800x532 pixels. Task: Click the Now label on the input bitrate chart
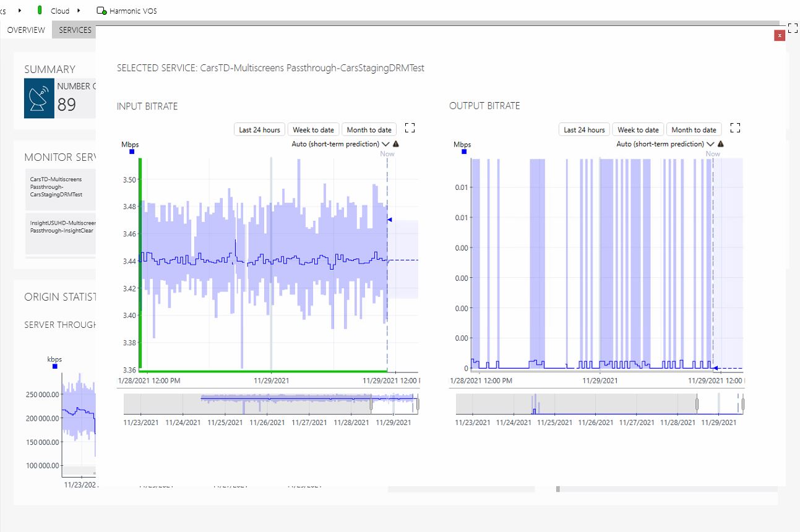tap(387, 154)
